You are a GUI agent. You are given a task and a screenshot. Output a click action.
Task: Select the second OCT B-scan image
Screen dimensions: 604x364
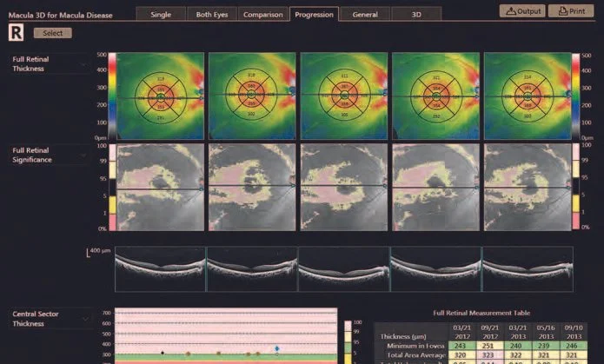pyautogui.click(x=252, y=269)
